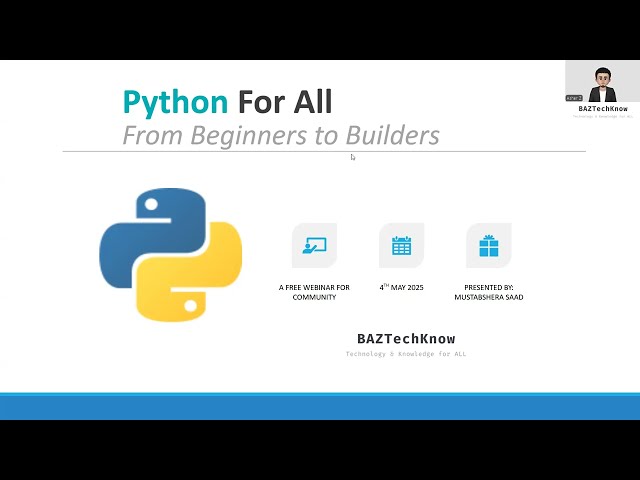Click the small BAZTechKnow label under avatar
Viewport: 640px width, 480px height.
coord(603,109)
